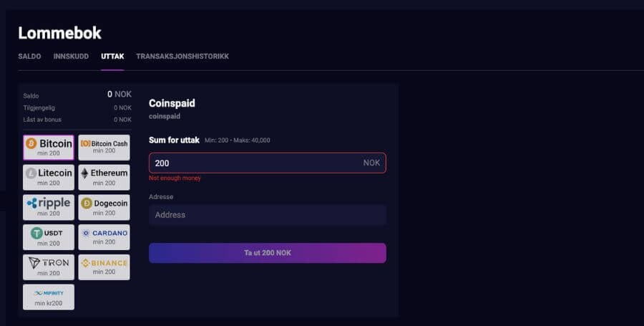The image size is (644, 326).
Task: Click the Ta ut 200 NOK button
Action: 268,253
